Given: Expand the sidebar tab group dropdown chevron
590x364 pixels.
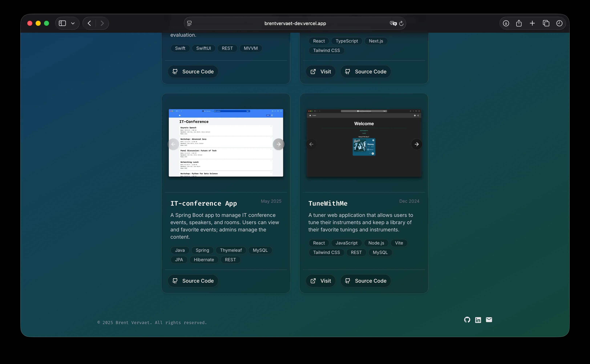Looking at the screenshot, I should (x=73, y=23).
